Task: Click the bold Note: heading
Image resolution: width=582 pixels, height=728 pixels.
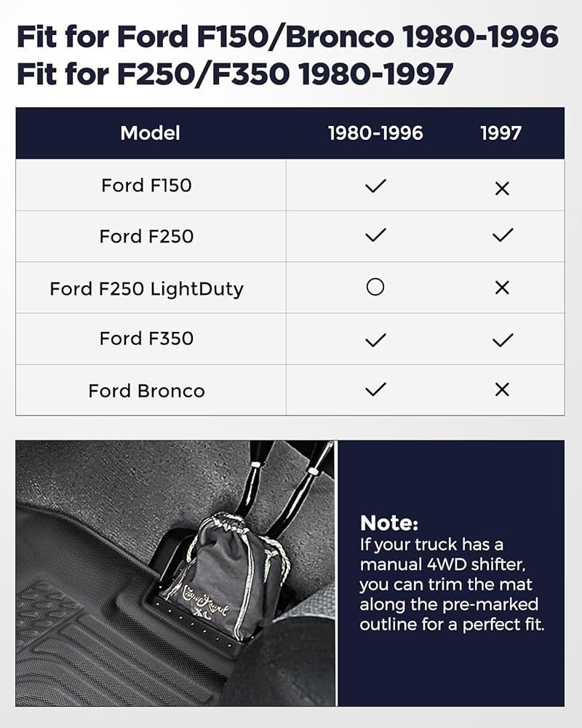Action: tap(389, 523)
